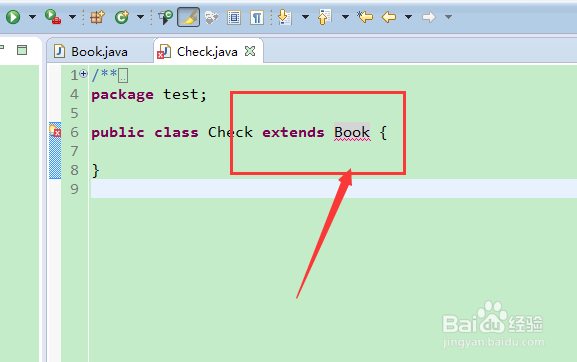Click the Back navigation arrow

389,17
